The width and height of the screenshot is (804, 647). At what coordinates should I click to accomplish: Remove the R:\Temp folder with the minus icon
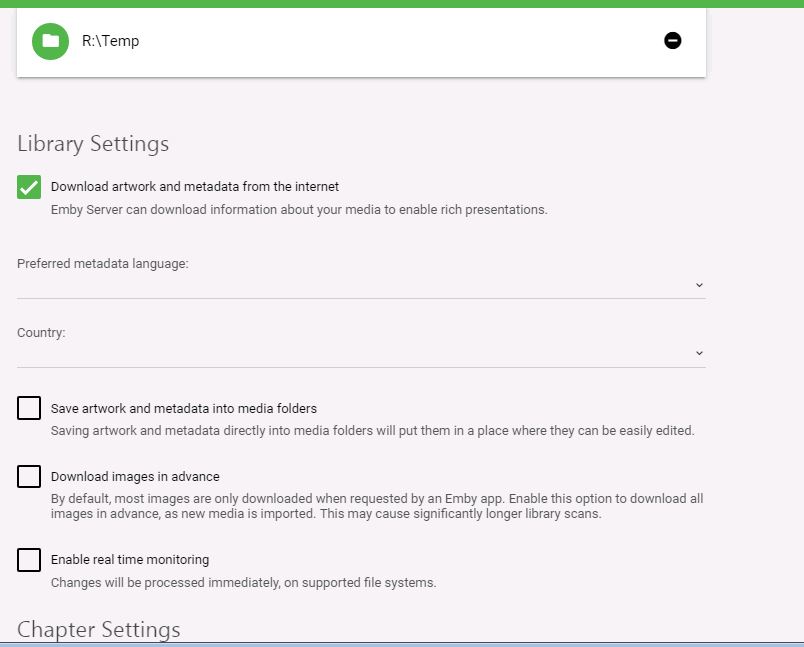pyautogui.click(x=673, y=41)
